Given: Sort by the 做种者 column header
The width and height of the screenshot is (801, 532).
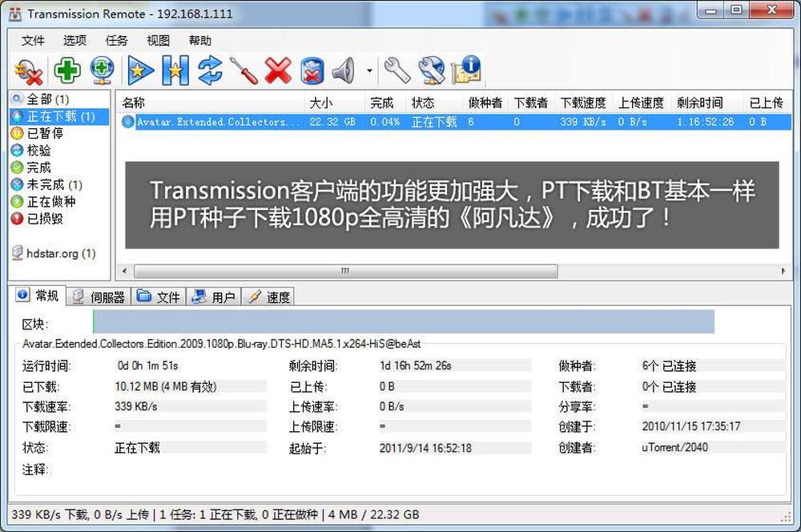Looking at the screenshot, I should [x=485, y=103].
